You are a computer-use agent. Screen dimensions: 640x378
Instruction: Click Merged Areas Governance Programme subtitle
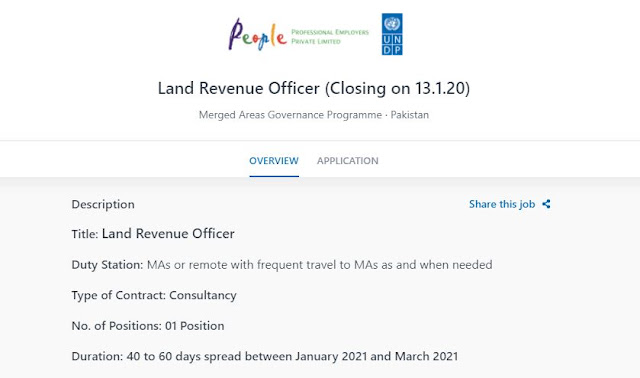click(x=290, y=115)
